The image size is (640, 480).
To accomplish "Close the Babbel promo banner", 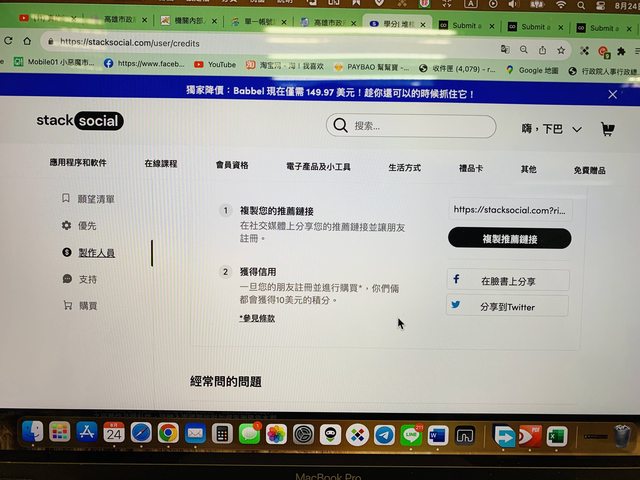I will pyautogui.click(x=613, y=94).
